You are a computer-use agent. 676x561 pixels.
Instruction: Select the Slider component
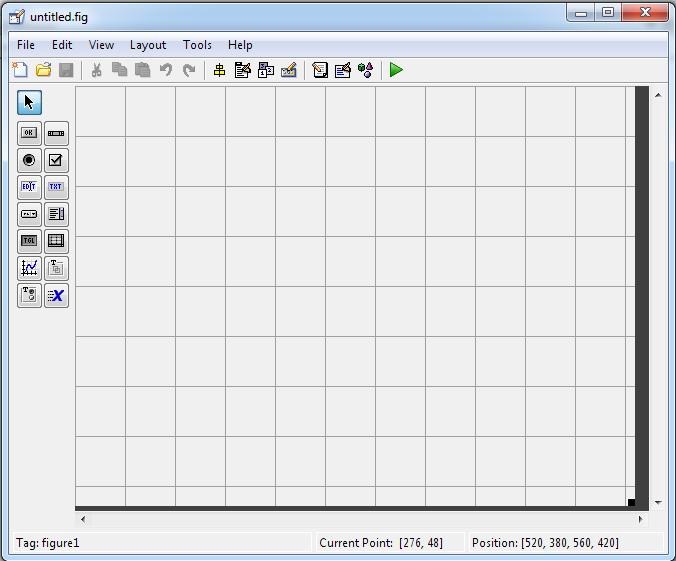click(56, 133)
